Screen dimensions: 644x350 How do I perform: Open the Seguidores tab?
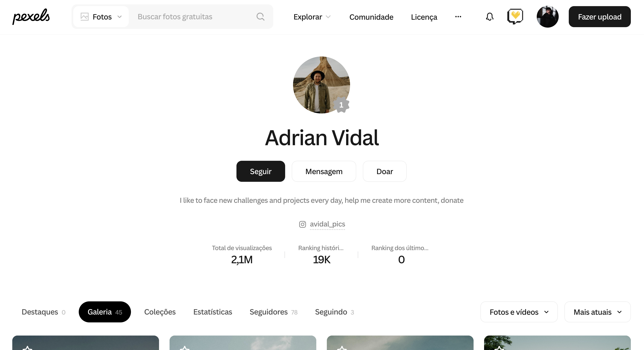point(273,312)
